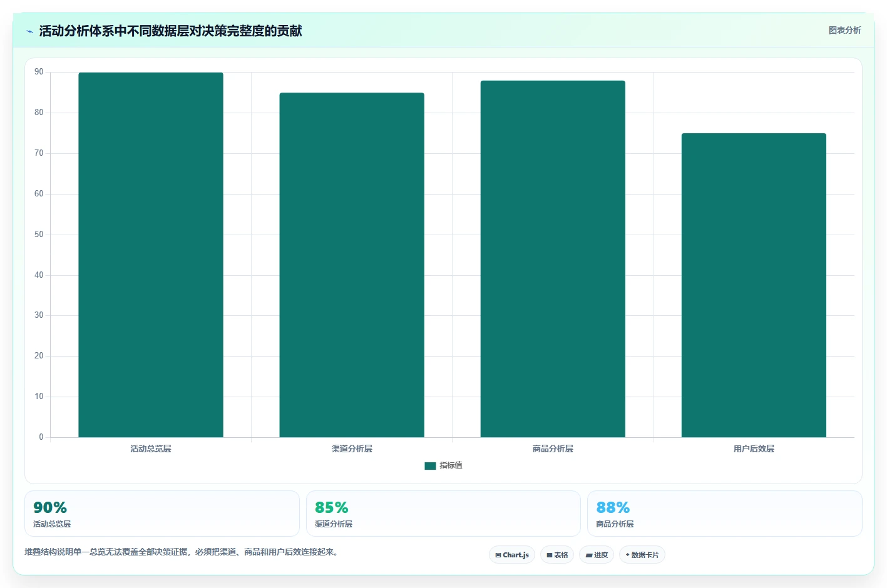Click the 进度 tag pill

[597, 555]
